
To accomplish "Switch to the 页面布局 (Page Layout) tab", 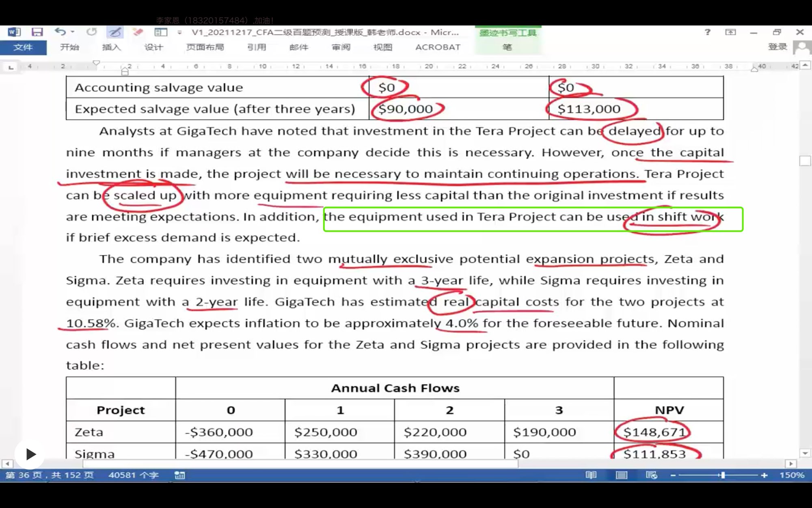I will (205, 47).
